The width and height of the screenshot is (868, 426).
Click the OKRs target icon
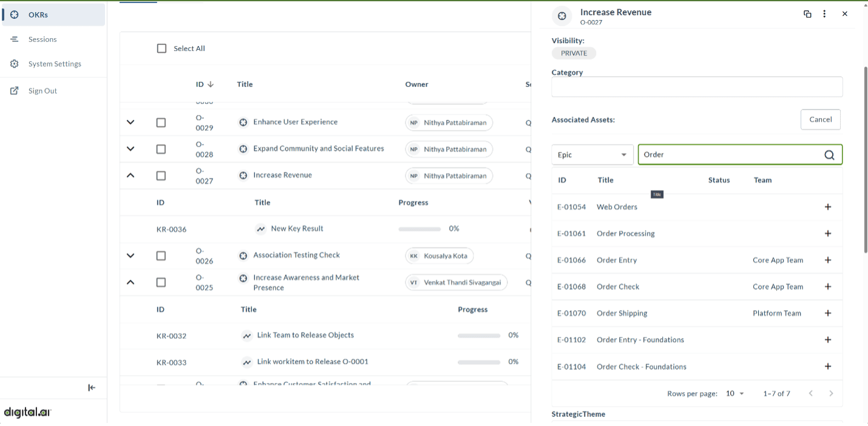click(15, 15)
